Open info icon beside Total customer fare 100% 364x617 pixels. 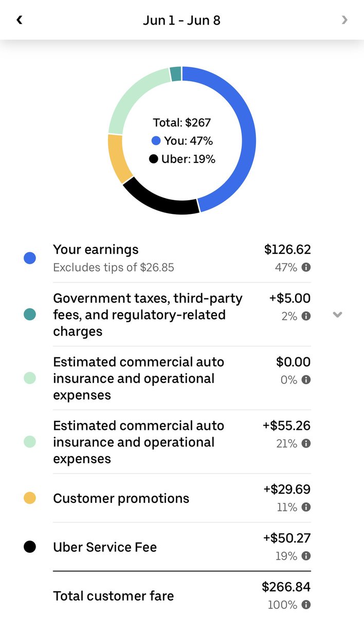click(306, 605)
